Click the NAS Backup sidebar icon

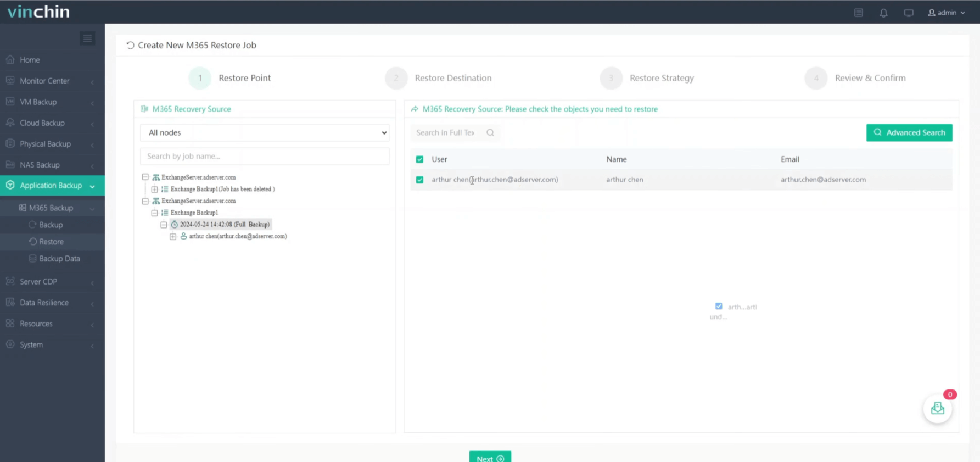click(10, 164)
